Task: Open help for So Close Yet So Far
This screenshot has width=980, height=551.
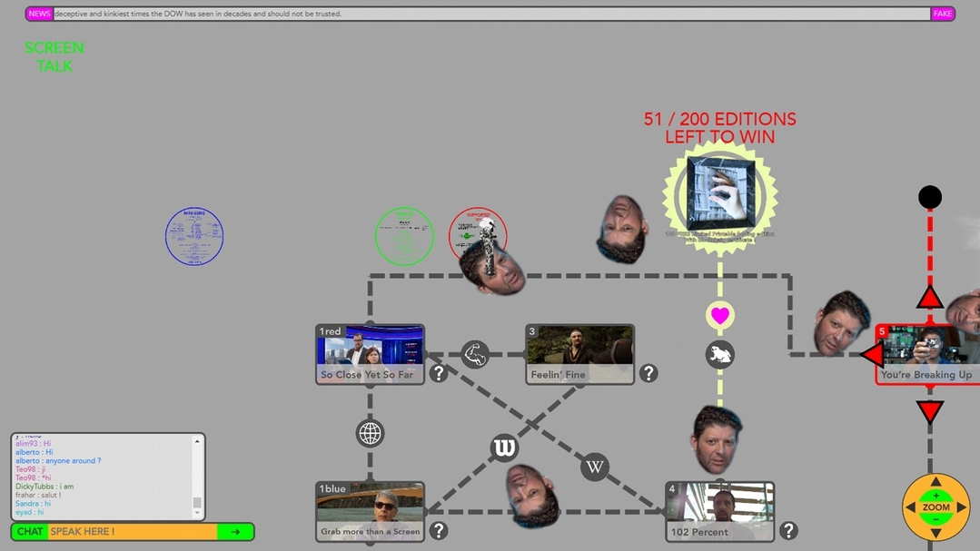Action: [x=439, y=373]
